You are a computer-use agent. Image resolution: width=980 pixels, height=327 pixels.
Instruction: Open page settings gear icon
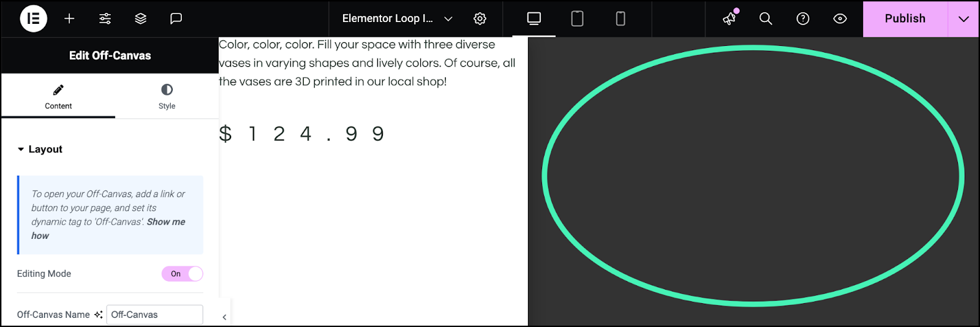(x=480, y=18)
